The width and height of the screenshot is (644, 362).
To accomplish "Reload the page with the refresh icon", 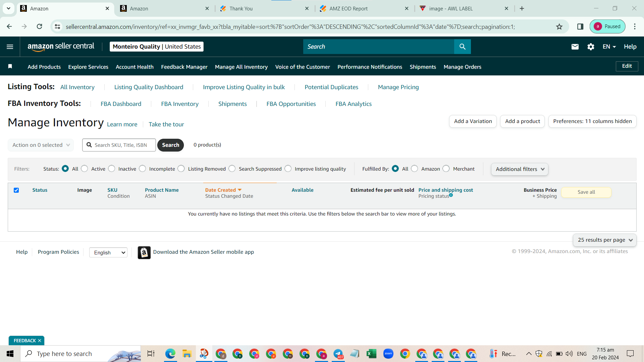I will tap(39, 26).
